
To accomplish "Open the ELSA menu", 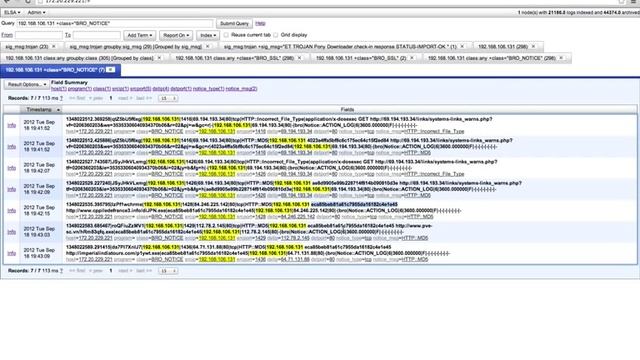I will (12, 13).
